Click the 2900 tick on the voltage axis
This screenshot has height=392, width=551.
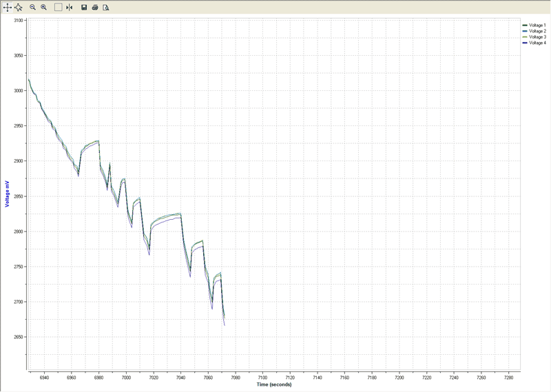[x=19, y=161]
